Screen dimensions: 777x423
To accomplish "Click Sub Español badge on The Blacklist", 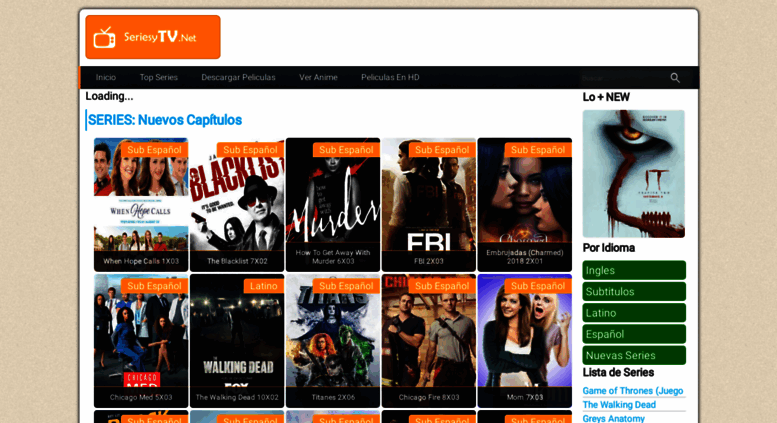I will click(250, 150).
